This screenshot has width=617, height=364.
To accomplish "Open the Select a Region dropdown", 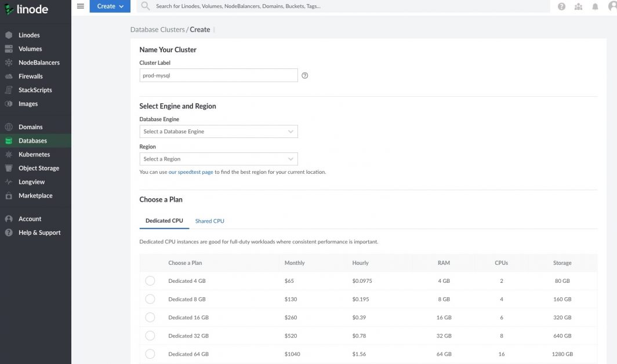I will click(219, 159).
